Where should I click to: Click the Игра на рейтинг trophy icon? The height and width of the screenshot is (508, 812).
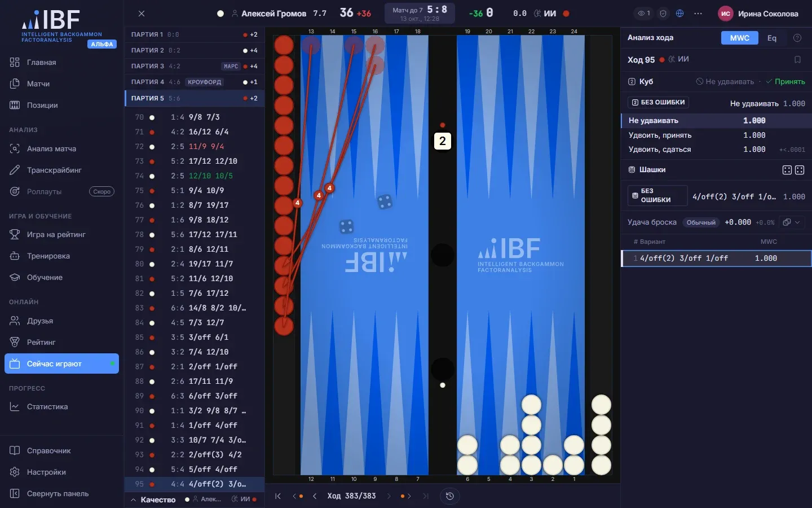15,234
